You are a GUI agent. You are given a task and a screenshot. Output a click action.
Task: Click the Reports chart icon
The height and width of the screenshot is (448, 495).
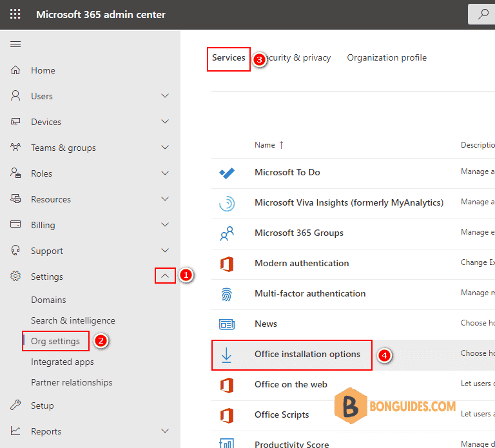[15, 431]
